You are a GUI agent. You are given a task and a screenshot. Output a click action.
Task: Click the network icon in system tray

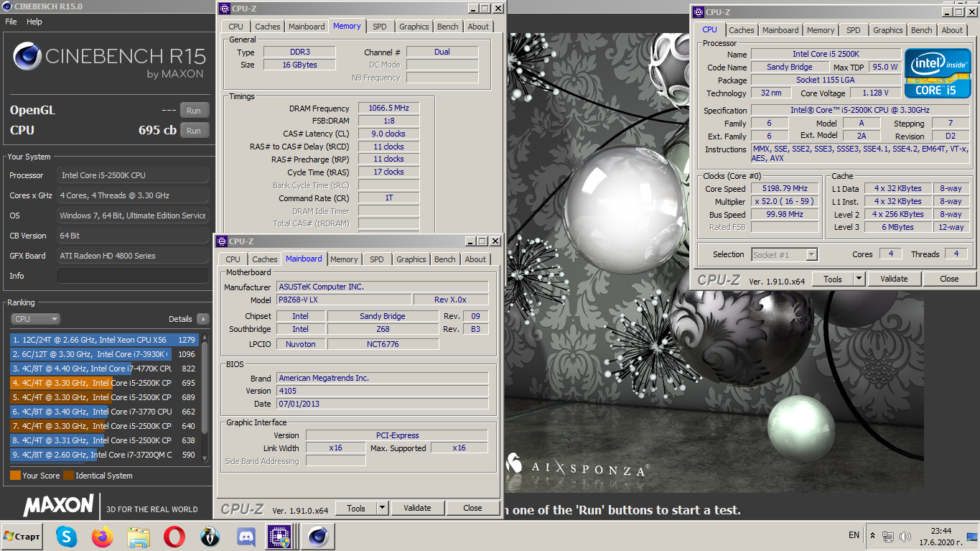pyautogui.click(x=888, y=536)
